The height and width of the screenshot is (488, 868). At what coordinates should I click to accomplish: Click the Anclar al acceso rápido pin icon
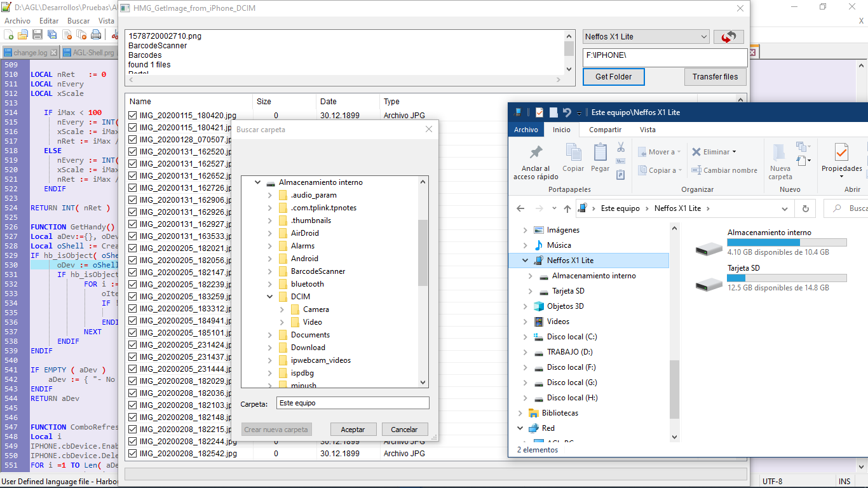(536, 152)
